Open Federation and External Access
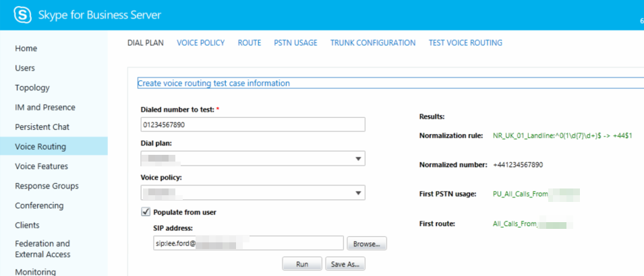The height and width of the screenshot is (276, 644). (x=42, y=249)
